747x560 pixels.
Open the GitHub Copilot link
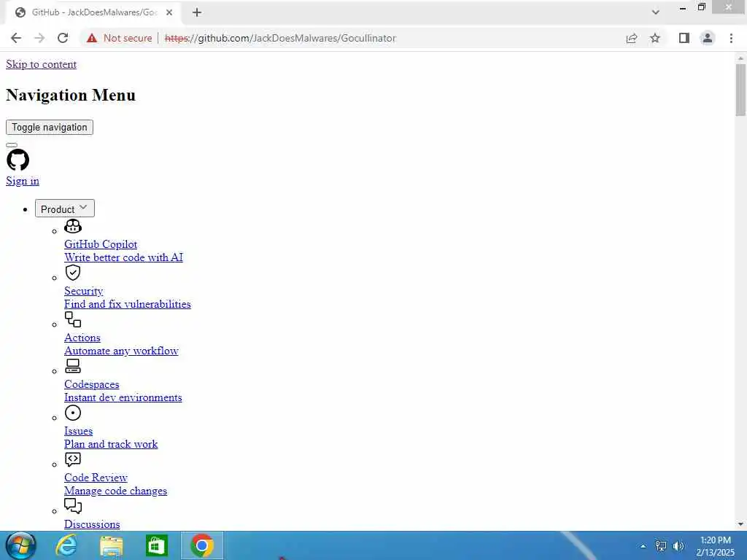pyautogui.click(x=101, y=244)
